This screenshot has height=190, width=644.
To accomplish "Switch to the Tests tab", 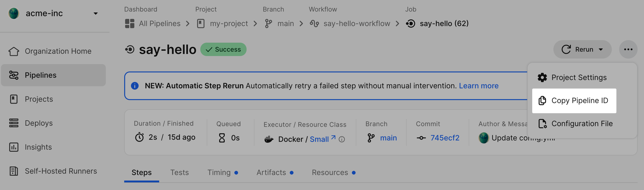I will pyautogui.click(x=179, y=172).
